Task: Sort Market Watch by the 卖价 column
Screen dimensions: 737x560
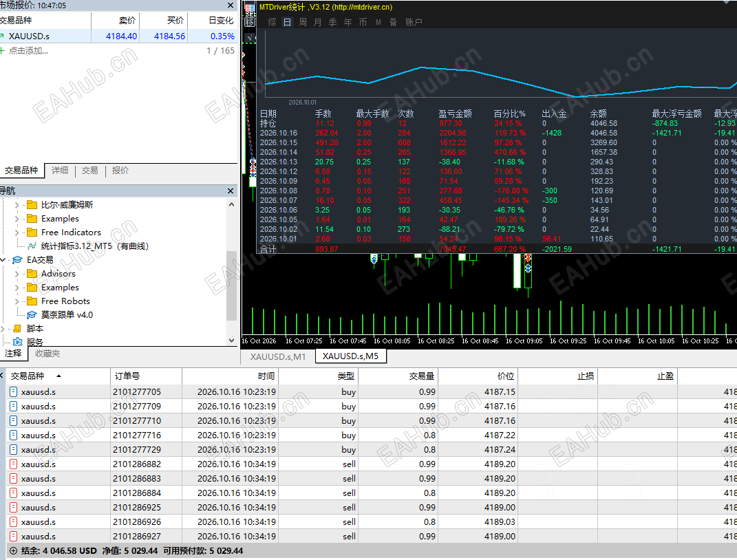Action: tap(116, 21)
